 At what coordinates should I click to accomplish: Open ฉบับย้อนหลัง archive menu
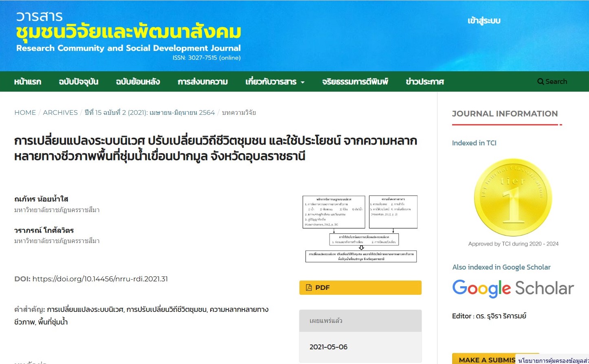click(x=138, y=81)
